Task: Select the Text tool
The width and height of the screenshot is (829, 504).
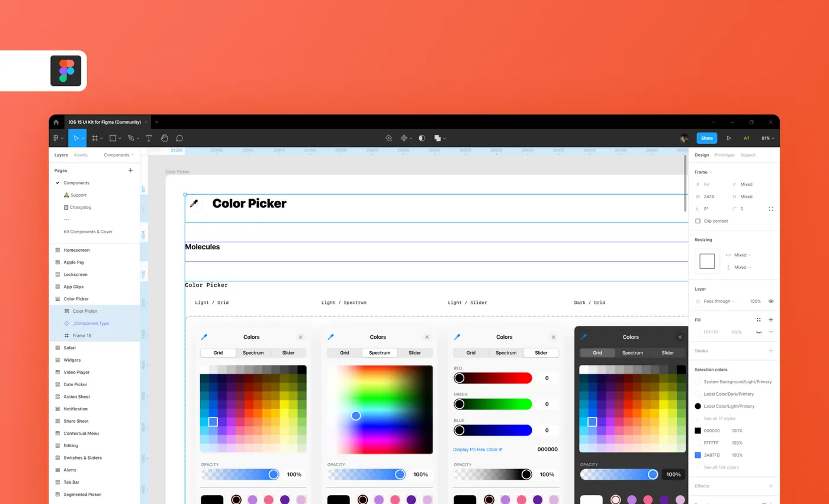Action: pos(149,138)
